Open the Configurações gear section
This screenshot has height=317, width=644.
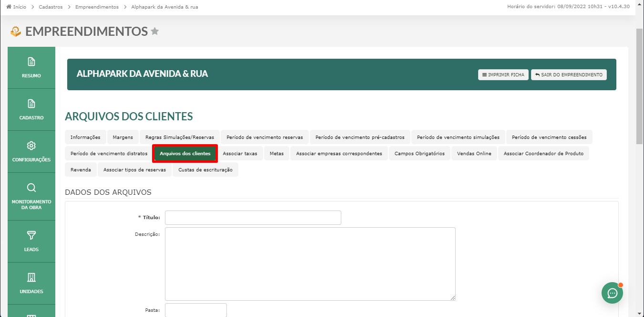point(31,152)
